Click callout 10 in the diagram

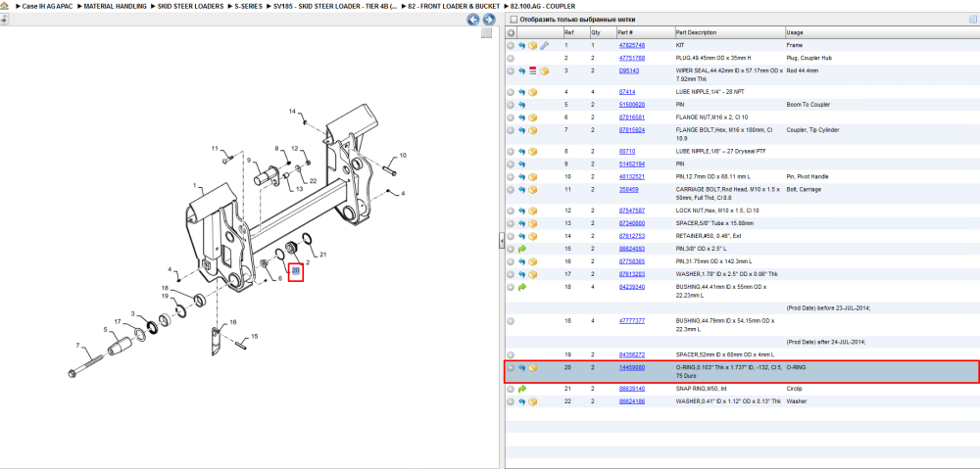tap(403, 155)
